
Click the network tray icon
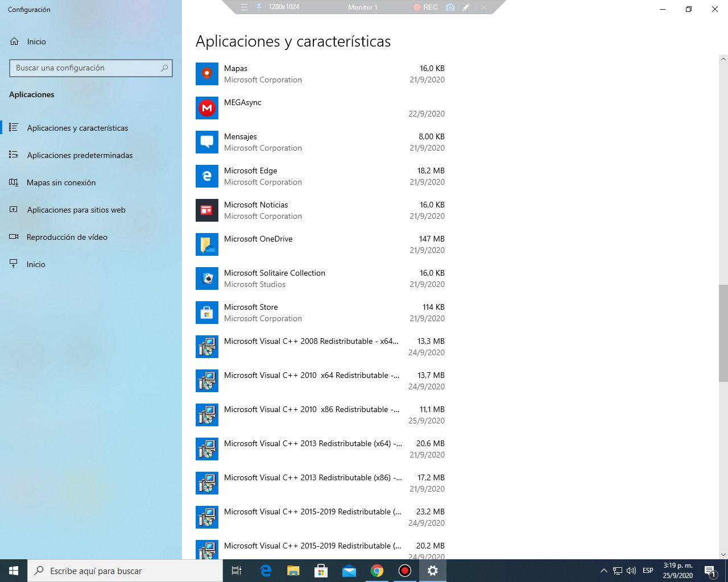click(x=618, y=571)
